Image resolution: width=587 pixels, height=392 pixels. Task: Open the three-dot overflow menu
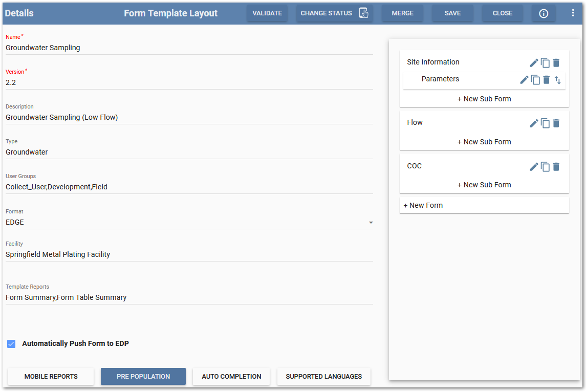tap(573, 12)
